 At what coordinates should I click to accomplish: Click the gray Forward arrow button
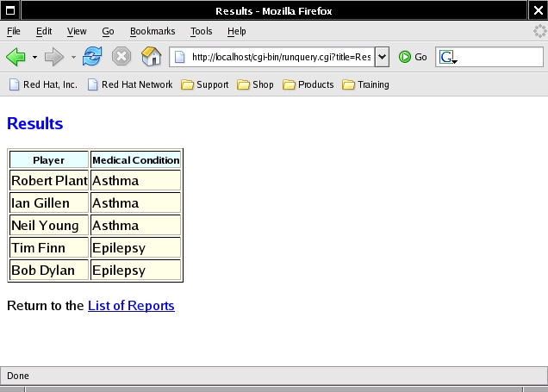(x=53, y=57)
